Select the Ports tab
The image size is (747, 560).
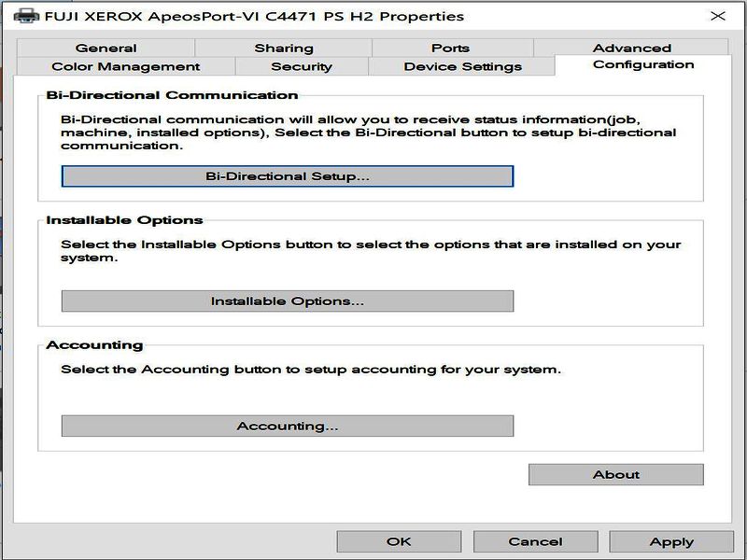[x=451, y=48]
